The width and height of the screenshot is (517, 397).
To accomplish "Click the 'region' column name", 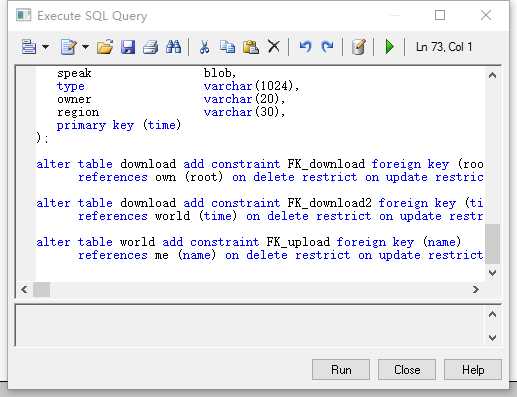I will (78, 112).
